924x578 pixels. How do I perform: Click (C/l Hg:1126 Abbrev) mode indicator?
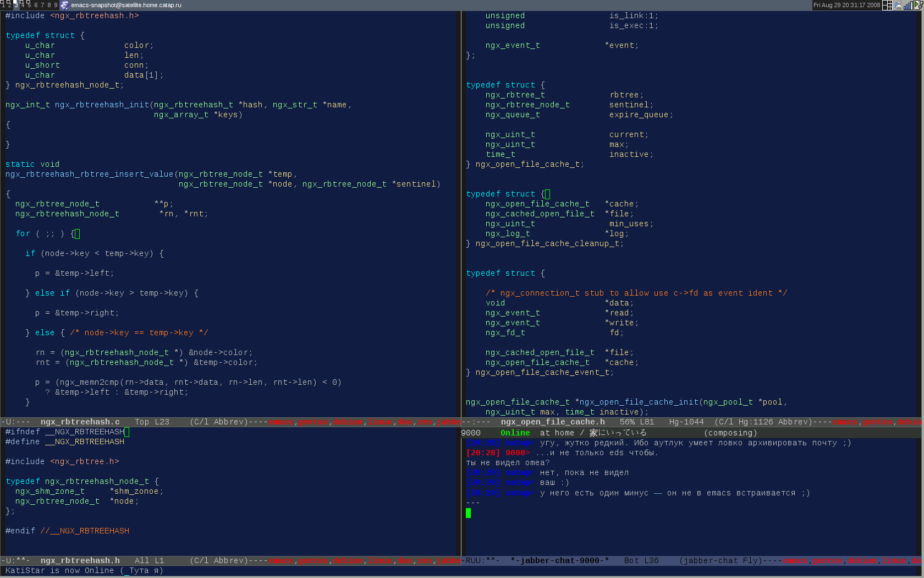(x=763, y=422)
